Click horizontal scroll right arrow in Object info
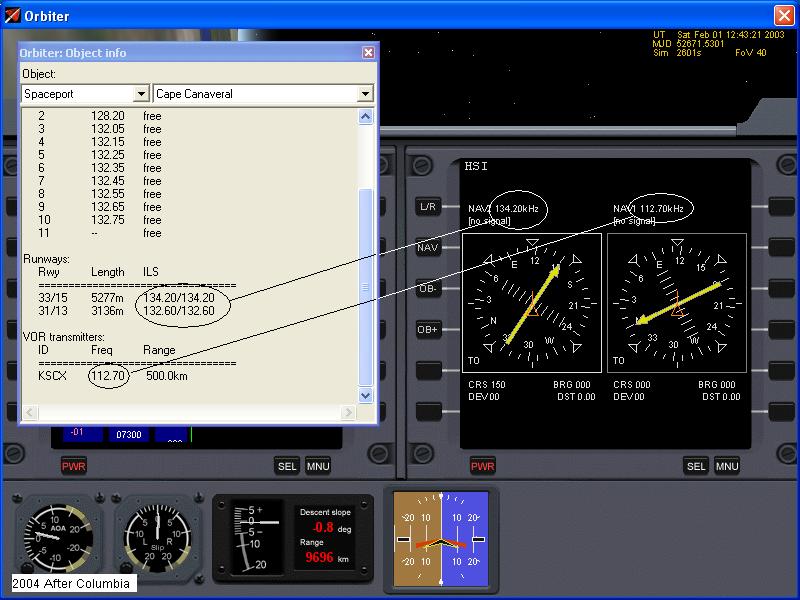 (x=348, y=412)
